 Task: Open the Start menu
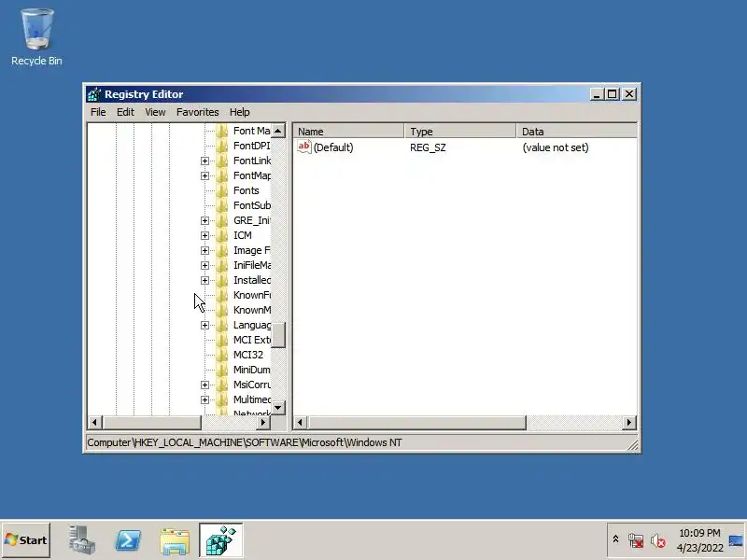pos(26,540)
